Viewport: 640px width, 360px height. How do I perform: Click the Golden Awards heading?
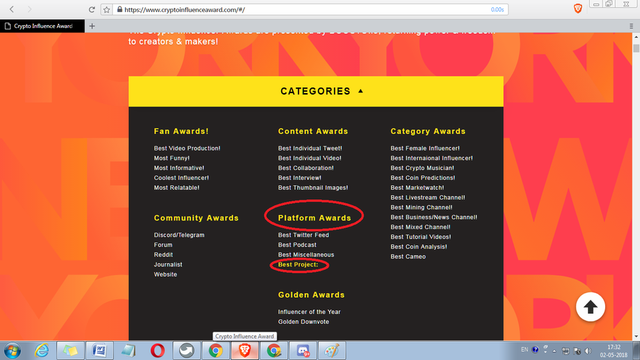tap(311, 295)
